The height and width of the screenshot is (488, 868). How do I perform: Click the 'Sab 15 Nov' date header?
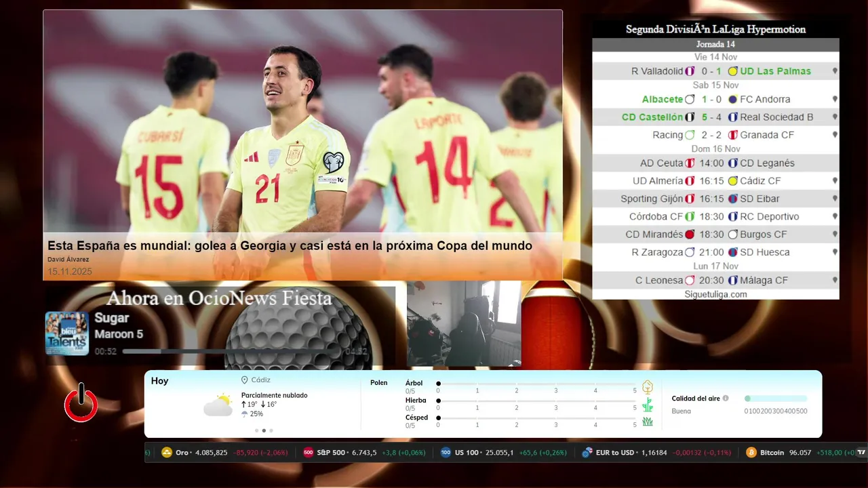(715, 85)
